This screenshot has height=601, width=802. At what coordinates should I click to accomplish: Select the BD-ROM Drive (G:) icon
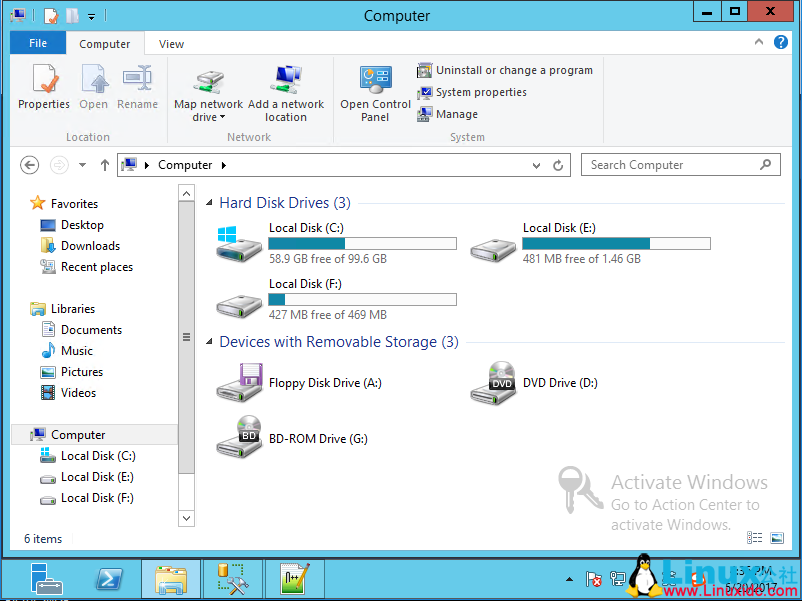point(239,438)
